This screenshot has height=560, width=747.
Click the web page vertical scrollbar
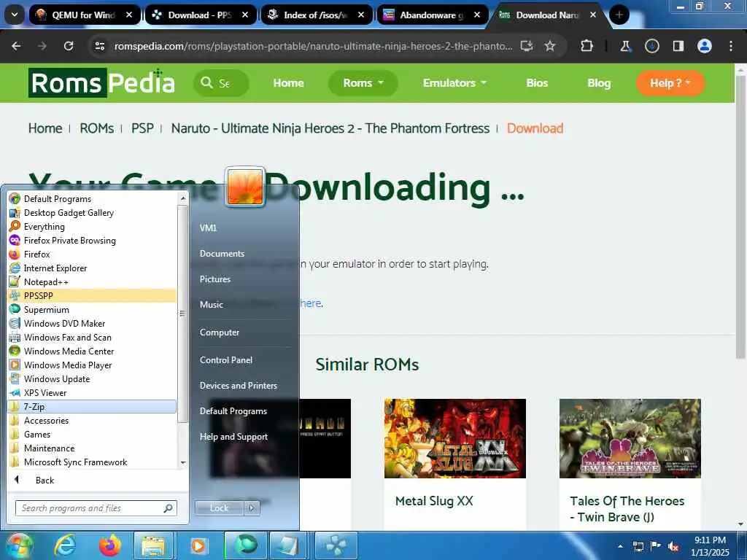point(740,217)
